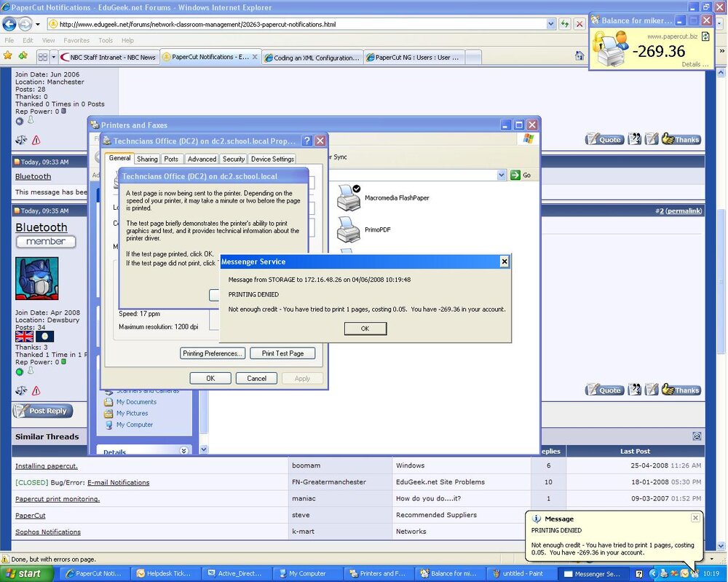Viewport: 728px width, 582px height.
Task: Open Printing Preferences
Action: click(x=213, y=353)
